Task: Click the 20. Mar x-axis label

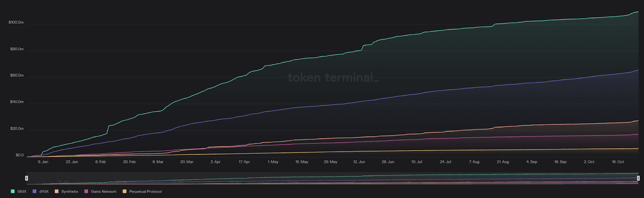Action: pyautogui.click(x=187, y=162)
